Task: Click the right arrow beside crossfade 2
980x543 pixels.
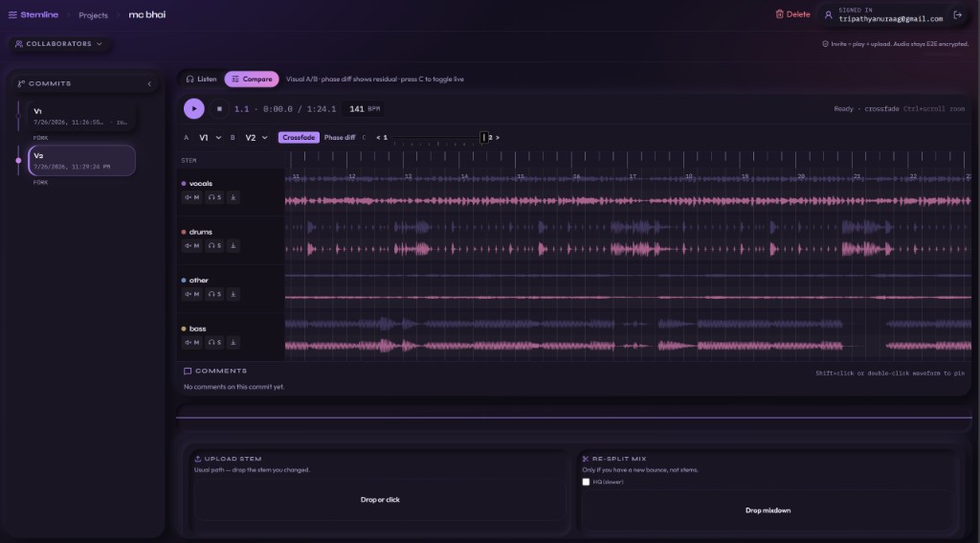Action: 497,138
